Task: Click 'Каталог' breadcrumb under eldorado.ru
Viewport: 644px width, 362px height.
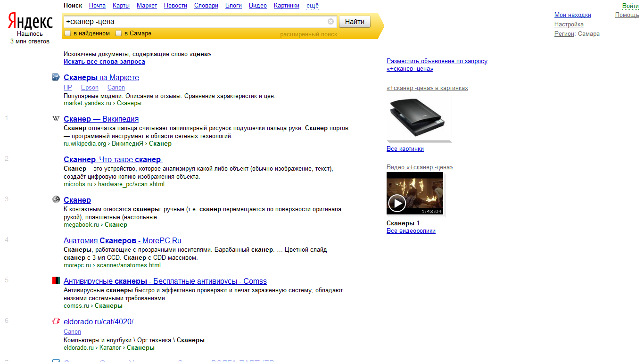Action: pos(110,348)
